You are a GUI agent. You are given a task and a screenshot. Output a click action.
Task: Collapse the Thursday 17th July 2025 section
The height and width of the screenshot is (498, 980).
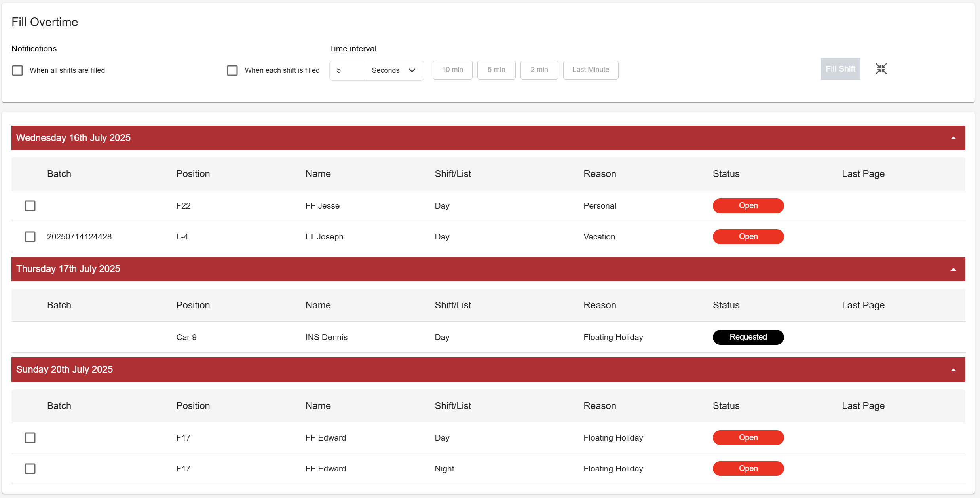tap(953, 270)
